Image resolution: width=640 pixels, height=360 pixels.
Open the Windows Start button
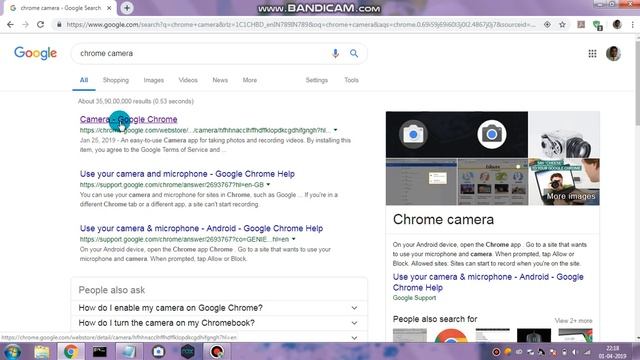12,351
